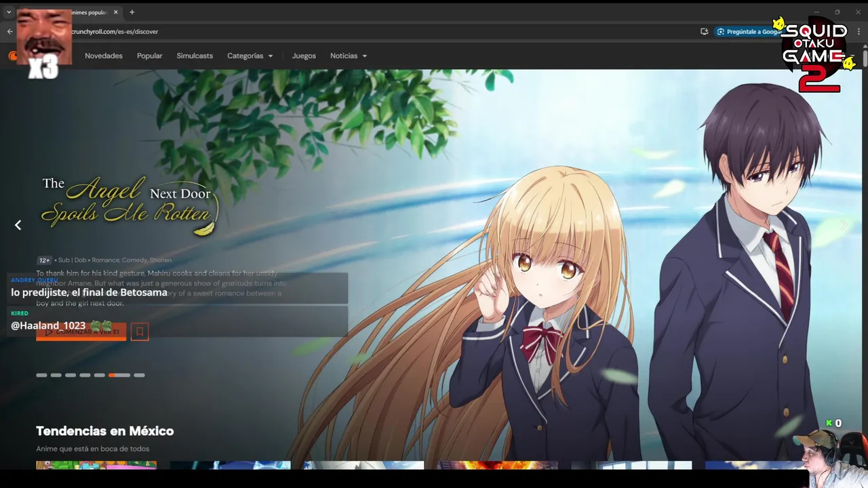The width and height of the screenshot is (868, 488).
Task: Open the Juegos section
Action: (304, 56)
